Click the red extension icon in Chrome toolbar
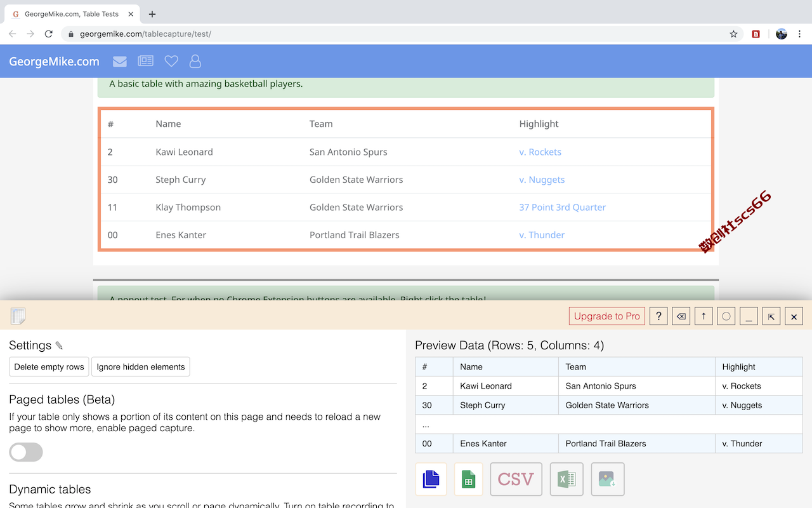The width and height of the screenshot is (812, 508). tap(756, 34)
